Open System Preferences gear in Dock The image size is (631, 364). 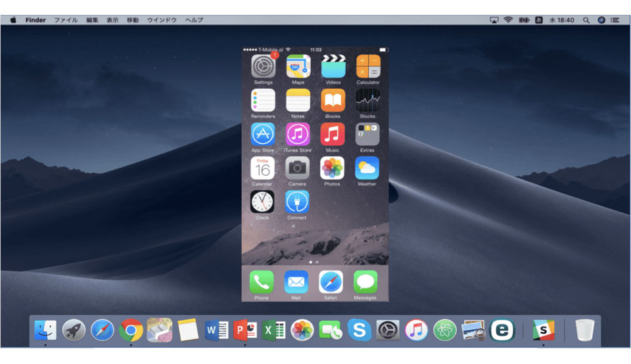click(x=388, y=330)
